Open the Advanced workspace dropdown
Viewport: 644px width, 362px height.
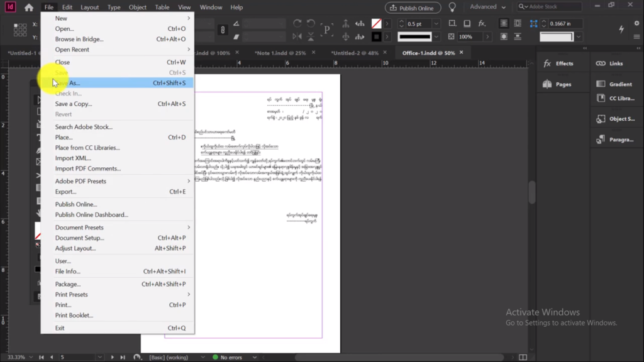pos(487,7)
